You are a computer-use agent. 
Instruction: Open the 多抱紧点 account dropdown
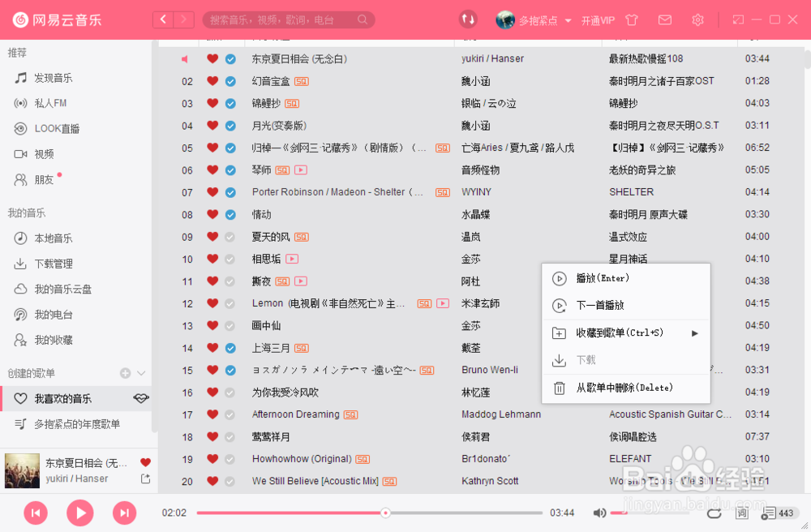point(537,19)
